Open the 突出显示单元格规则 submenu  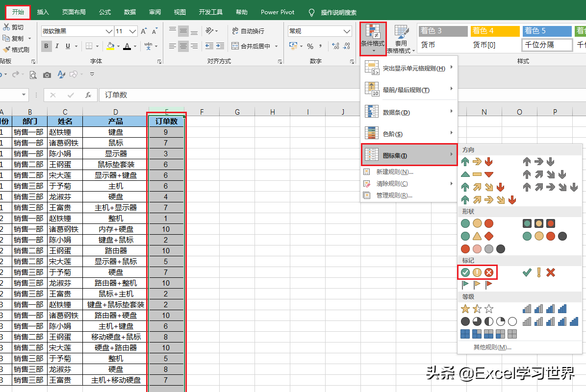point(409,68)
